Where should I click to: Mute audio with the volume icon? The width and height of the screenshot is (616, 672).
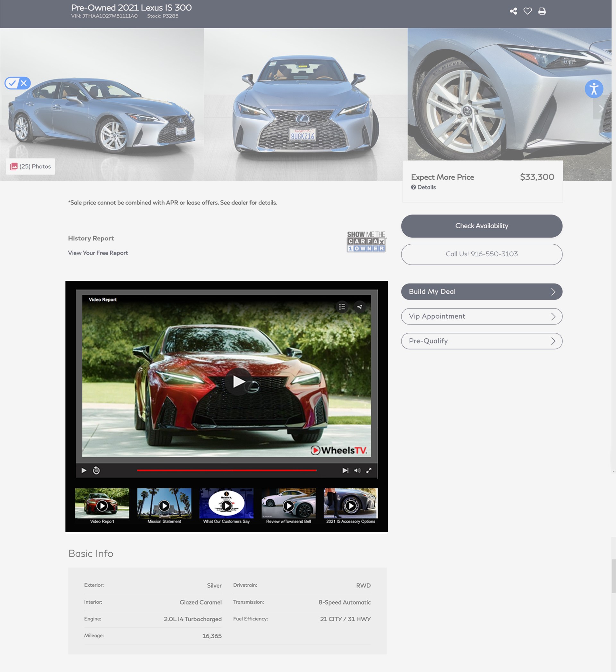click(x=357, y=470)
